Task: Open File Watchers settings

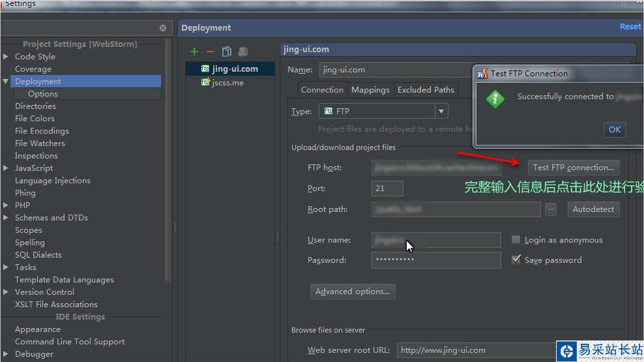Action: tap(40, 143)
